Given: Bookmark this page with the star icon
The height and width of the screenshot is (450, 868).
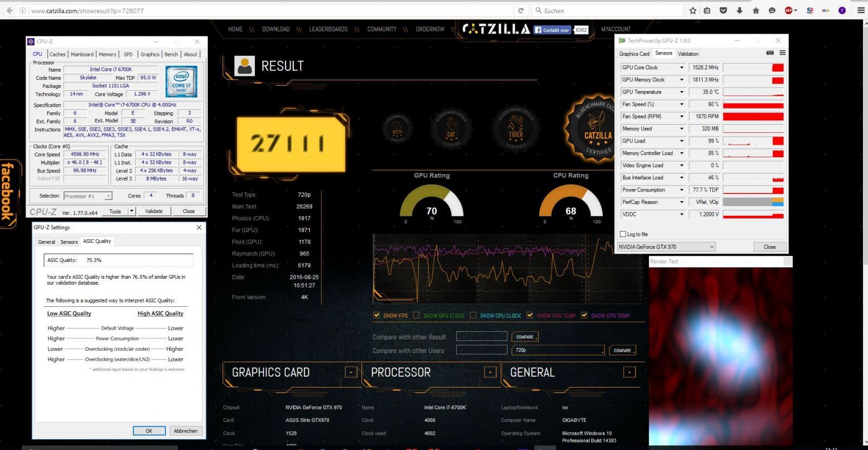Looking at the screenshot, I should tap(693, 10).
